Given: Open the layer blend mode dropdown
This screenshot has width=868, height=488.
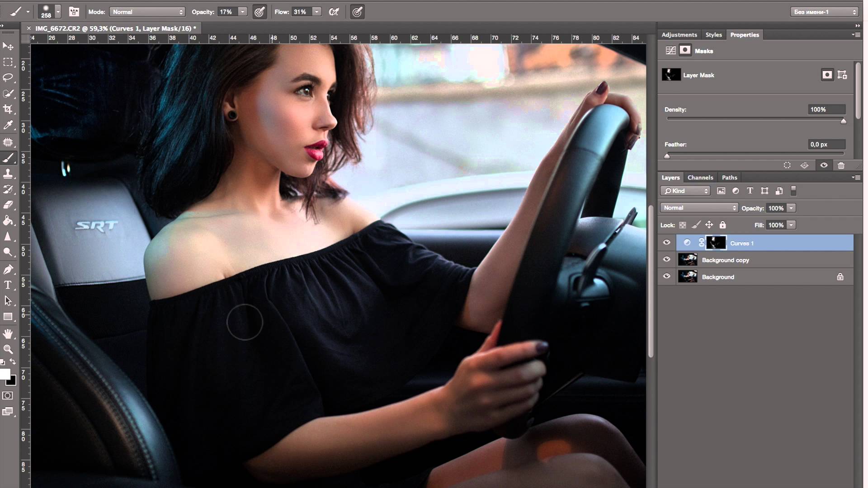Looking at the screenshot, I should click(x=699, y=208).
